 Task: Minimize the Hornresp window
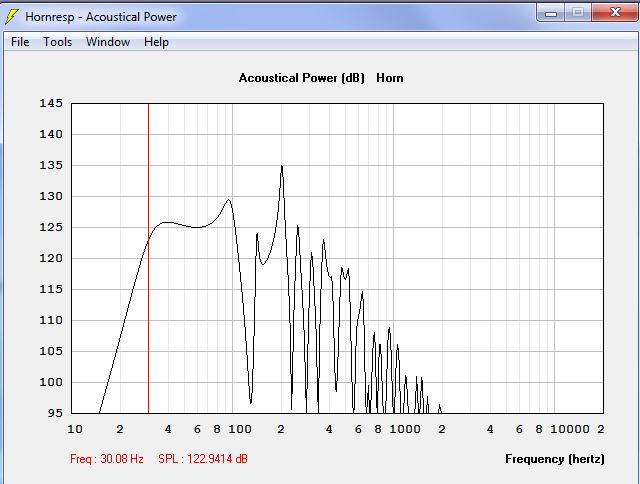pos(551,13)
